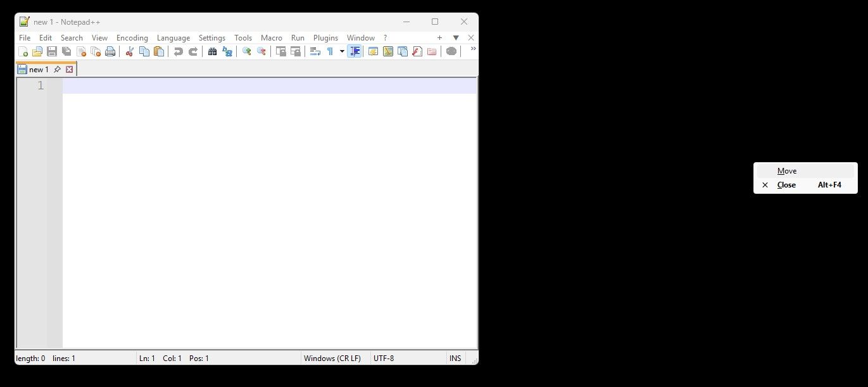Image resolution: width=868 pixels, height=387 pixels.
Task: Open the Plugins menu
Action: coord(326,38)
